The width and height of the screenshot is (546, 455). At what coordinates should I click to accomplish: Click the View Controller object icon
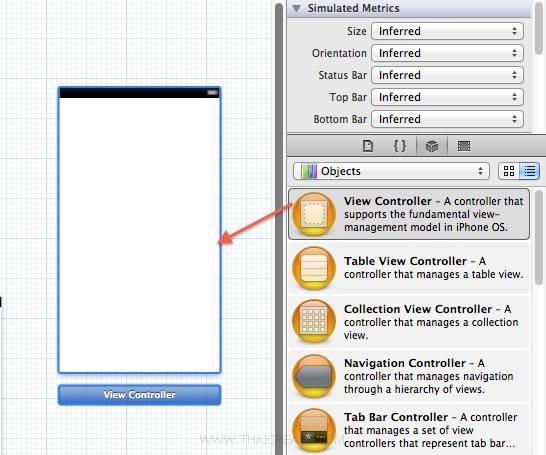pos(314,214)
